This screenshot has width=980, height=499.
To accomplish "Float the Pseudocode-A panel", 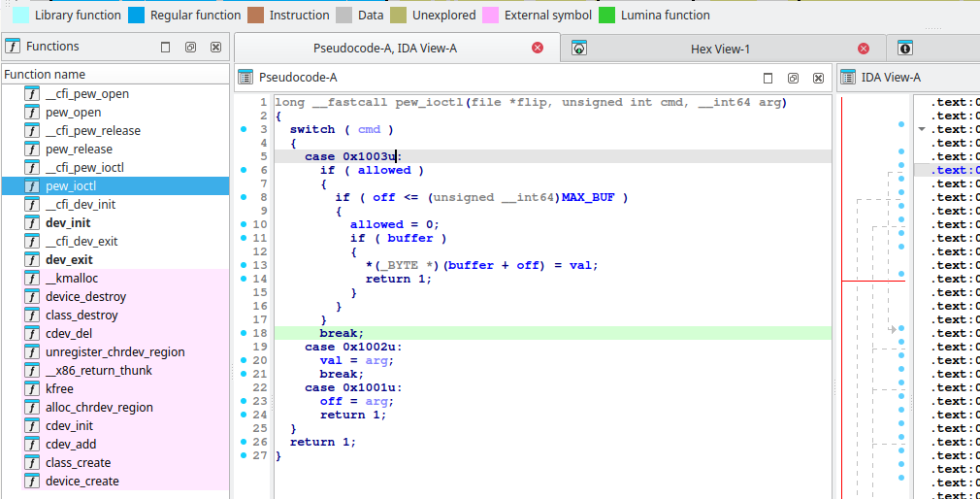I will click(x=793, y=79).
